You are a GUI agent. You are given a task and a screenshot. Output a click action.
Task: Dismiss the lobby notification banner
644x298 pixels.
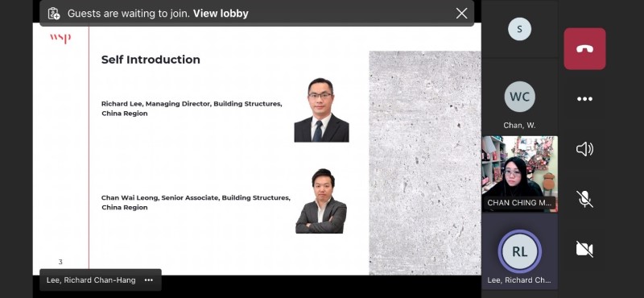[461, 14]
